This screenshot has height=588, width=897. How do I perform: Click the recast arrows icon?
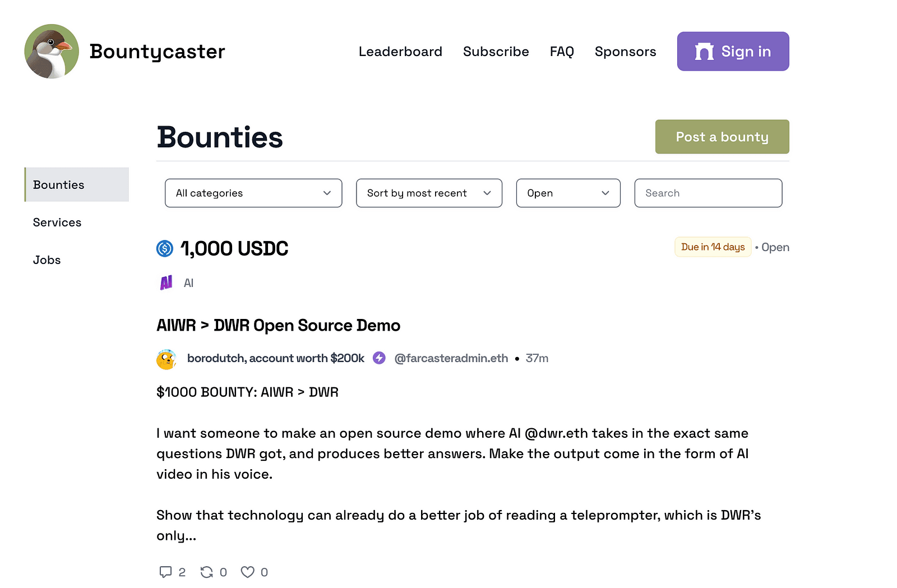pos(207,572)
